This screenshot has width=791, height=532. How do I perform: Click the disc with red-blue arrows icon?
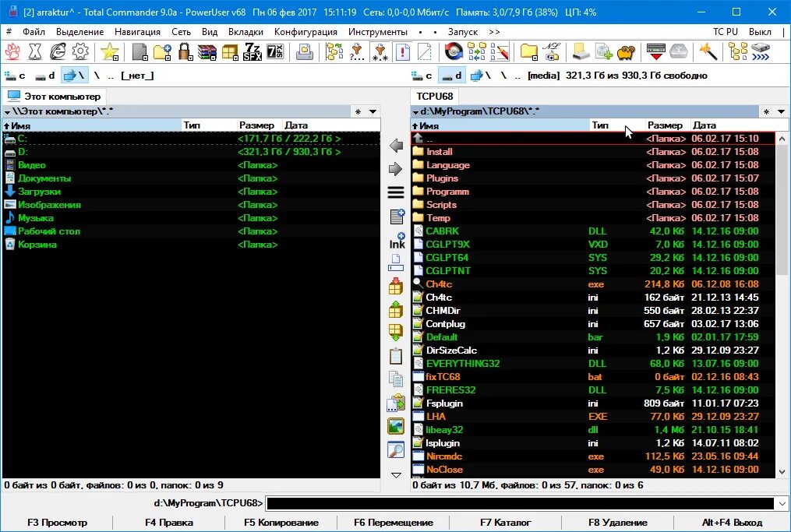454,51
